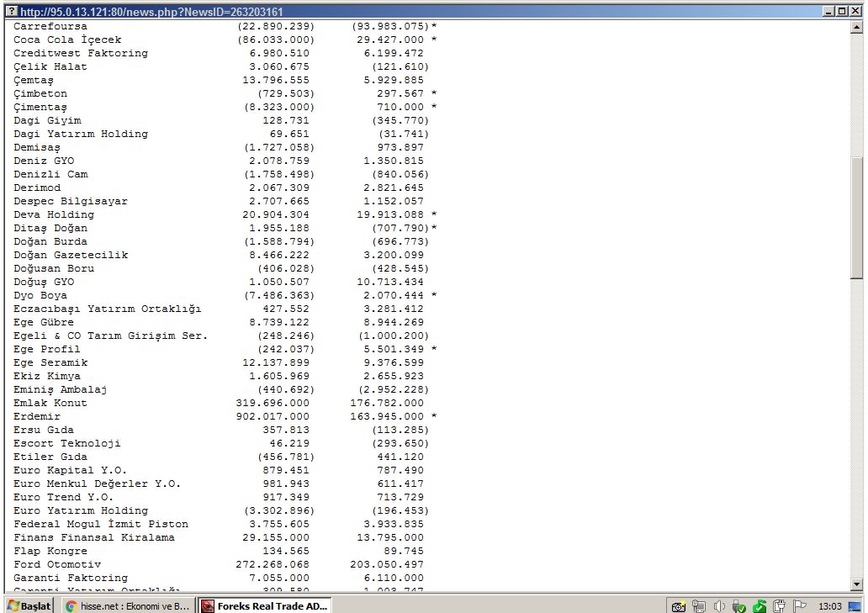Image resolution: width=868 pixels, height=613 pixels.
Task: Click the Safely Remove Hardware USB icon
Action: [x=739, y=606]
